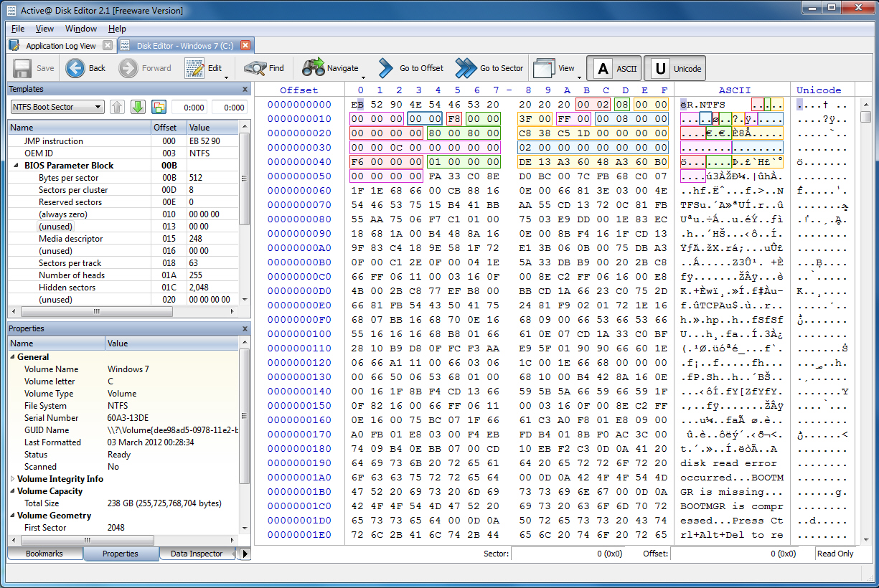The image size is (879, 588).
Task: Toggle the Unicode column display
Action: (674, 68)
